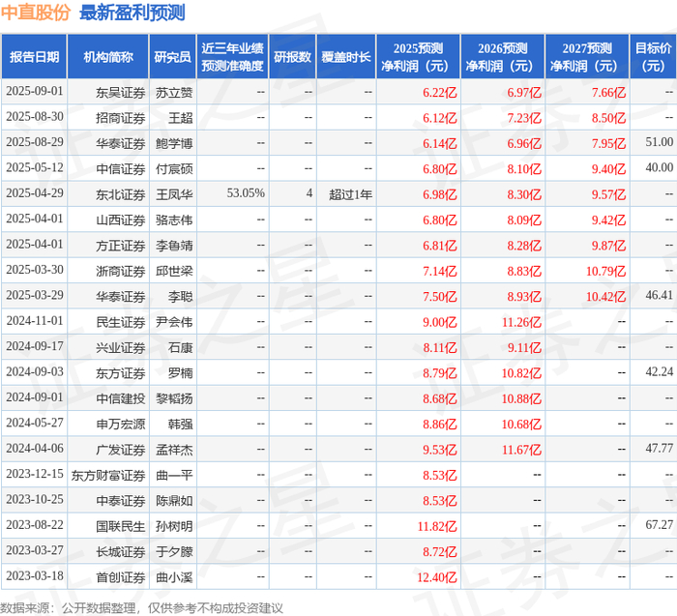Click accuracy value 53.05%
Viewport: 677px width, 616px height.
[246, 193]
